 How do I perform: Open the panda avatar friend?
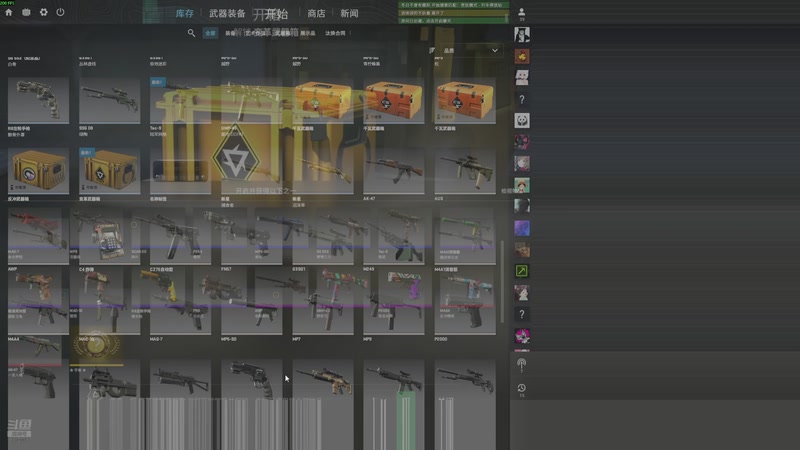tap(521, 120)
